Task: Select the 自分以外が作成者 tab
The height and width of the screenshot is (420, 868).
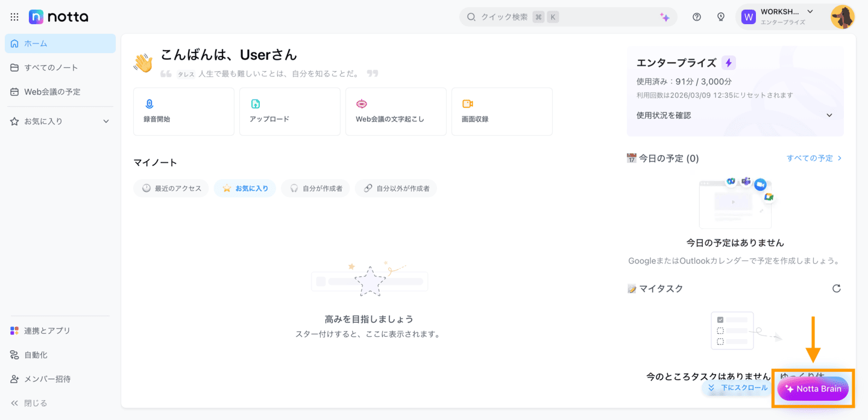Action: pyautogui.click(x=396, y=188)
